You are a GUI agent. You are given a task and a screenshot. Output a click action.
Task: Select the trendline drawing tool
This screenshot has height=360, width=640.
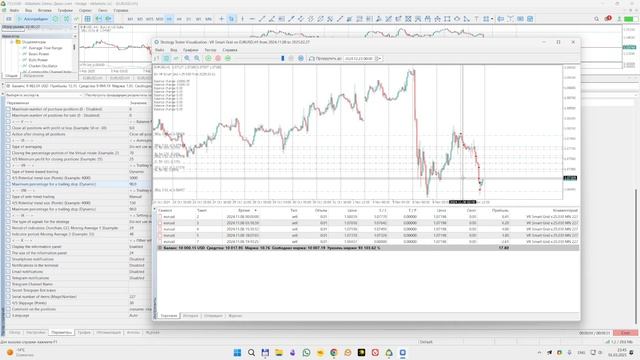coord(262,19)
